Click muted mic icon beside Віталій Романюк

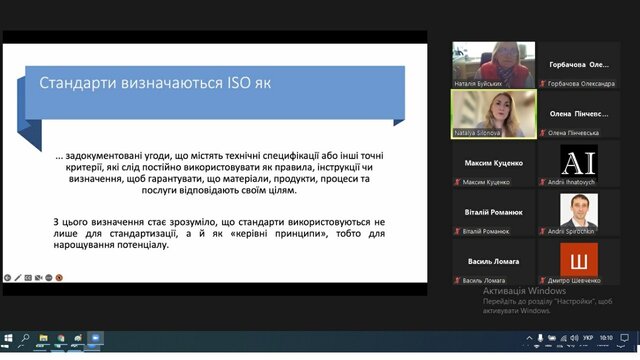point(457,231)
